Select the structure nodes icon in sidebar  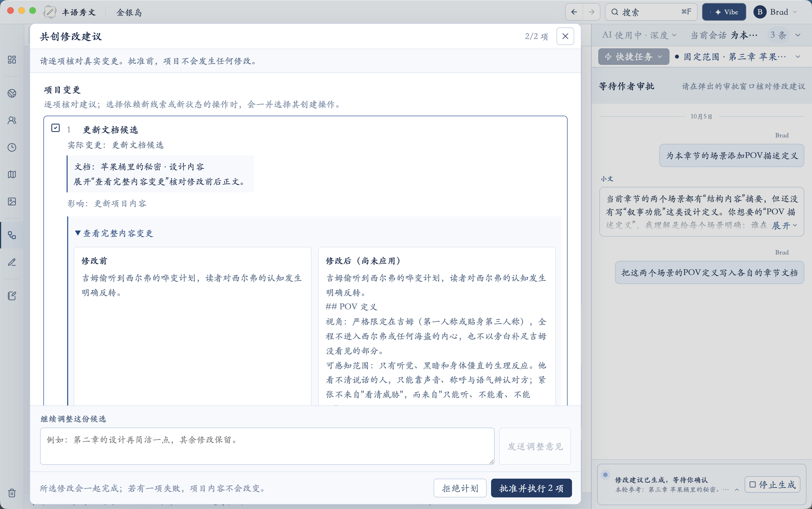point(12,235)
